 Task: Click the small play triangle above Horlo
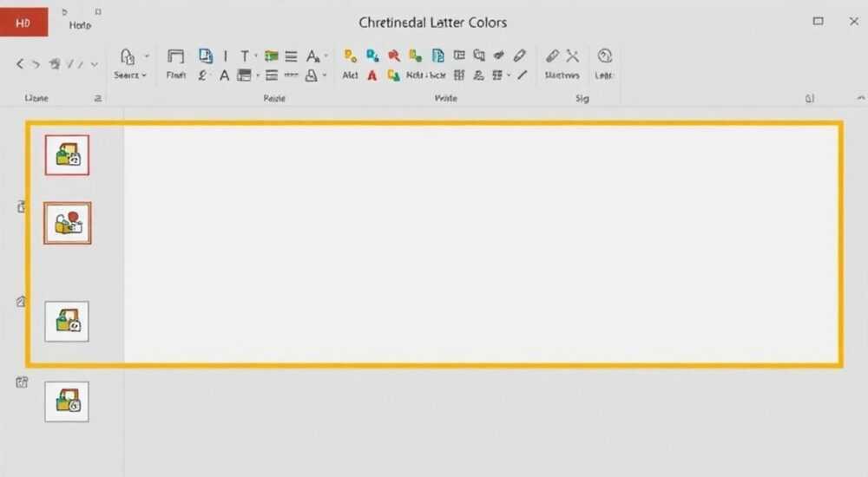(65, 11)
